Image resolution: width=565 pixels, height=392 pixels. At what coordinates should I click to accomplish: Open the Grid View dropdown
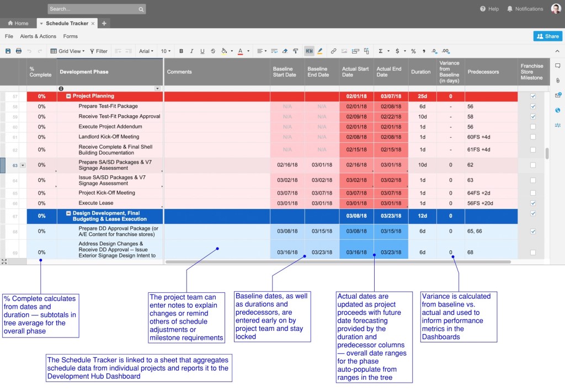(x=68, y=51)
